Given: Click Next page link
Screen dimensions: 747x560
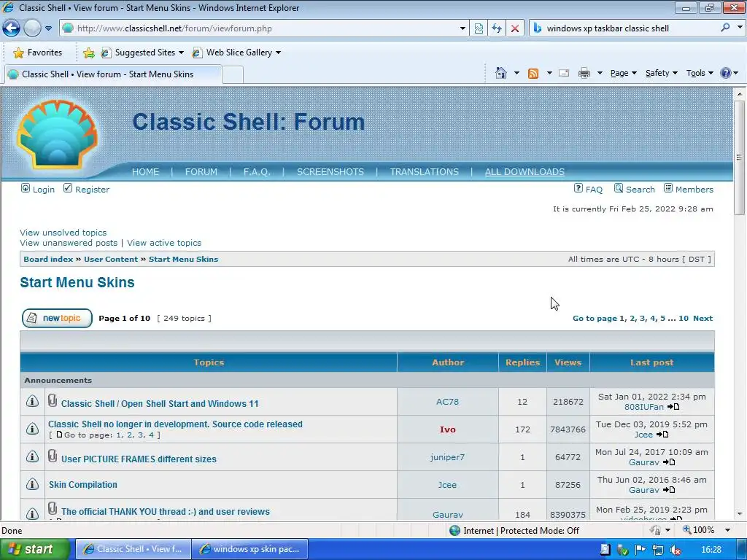Looking at the screenshot, I should point(703,318).
